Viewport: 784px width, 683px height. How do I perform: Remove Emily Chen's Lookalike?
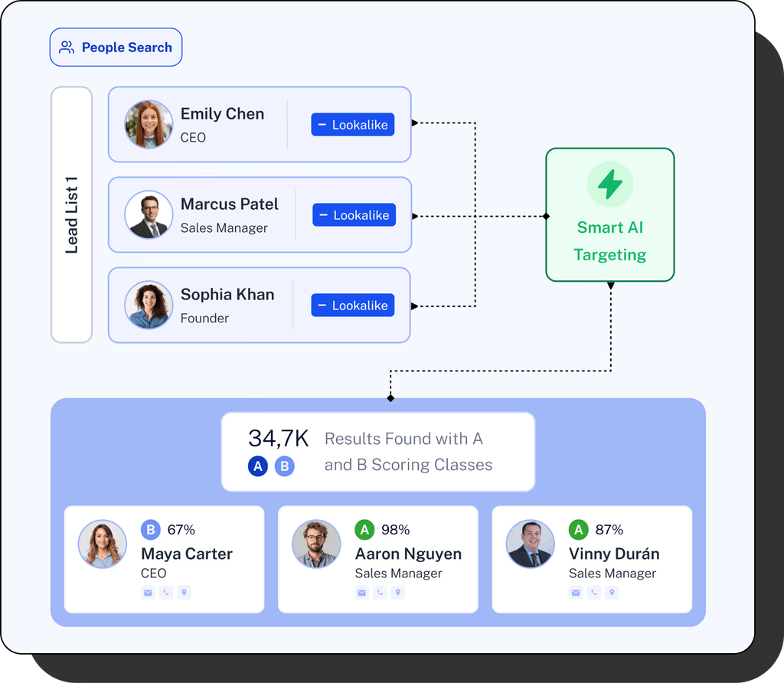click(352, 125)
